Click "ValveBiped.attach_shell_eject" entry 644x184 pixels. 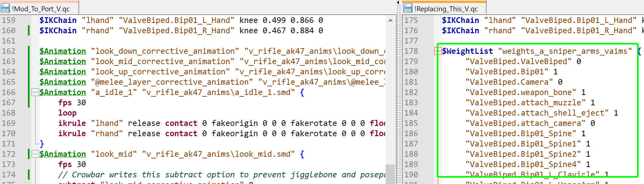point(537,113)
